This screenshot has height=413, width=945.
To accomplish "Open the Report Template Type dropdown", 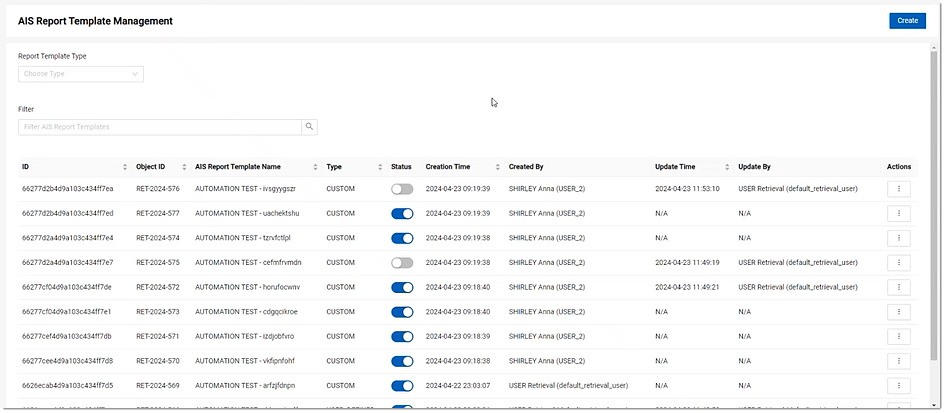I will 80,74.
